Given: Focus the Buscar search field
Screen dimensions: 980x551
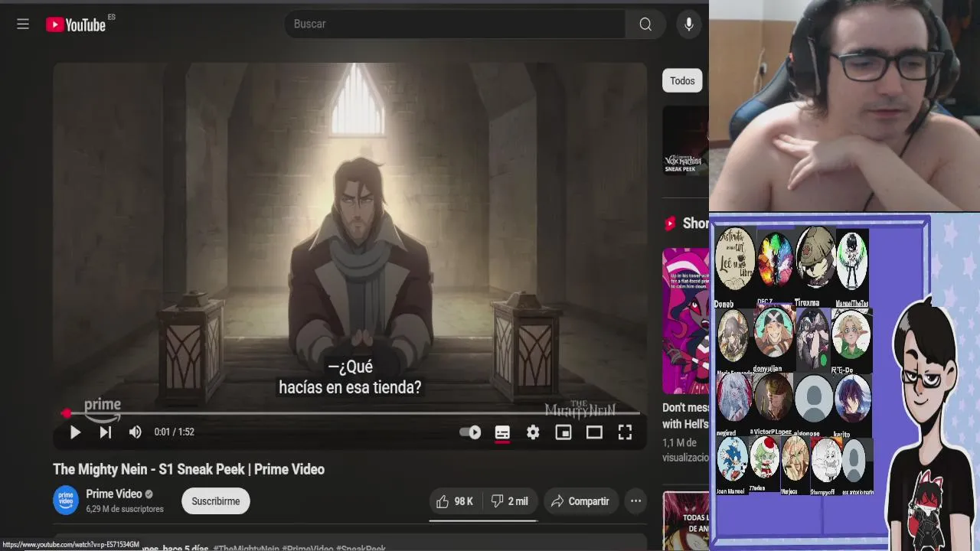Looking at the screenshot, I should pyautogui.click(x=455, y=24).
